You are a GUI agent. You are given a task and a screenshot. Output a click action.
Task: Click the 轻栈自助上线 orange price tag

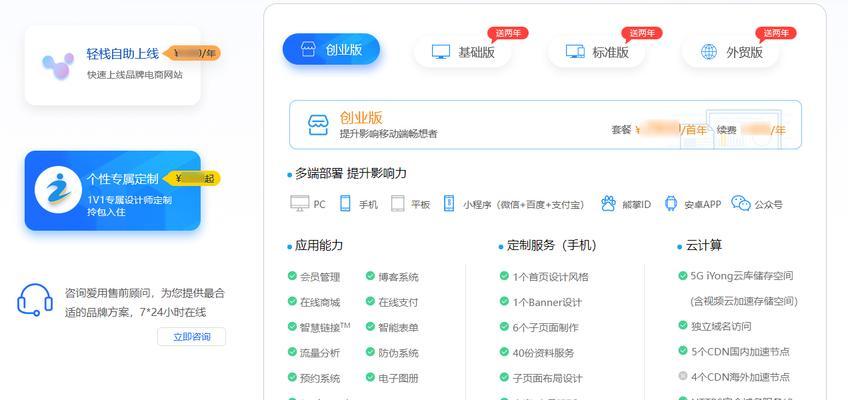coord(192,53)
